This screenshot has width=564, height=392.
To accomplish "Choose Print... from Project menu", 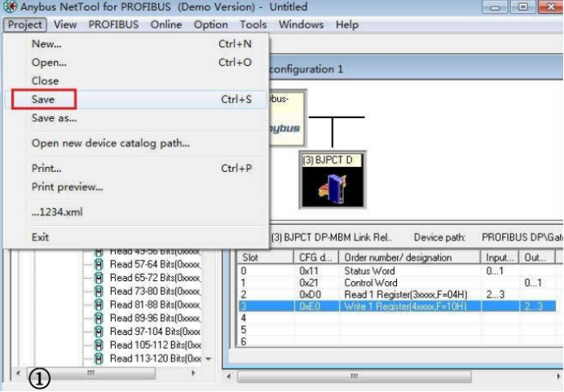I will (136, 169).
